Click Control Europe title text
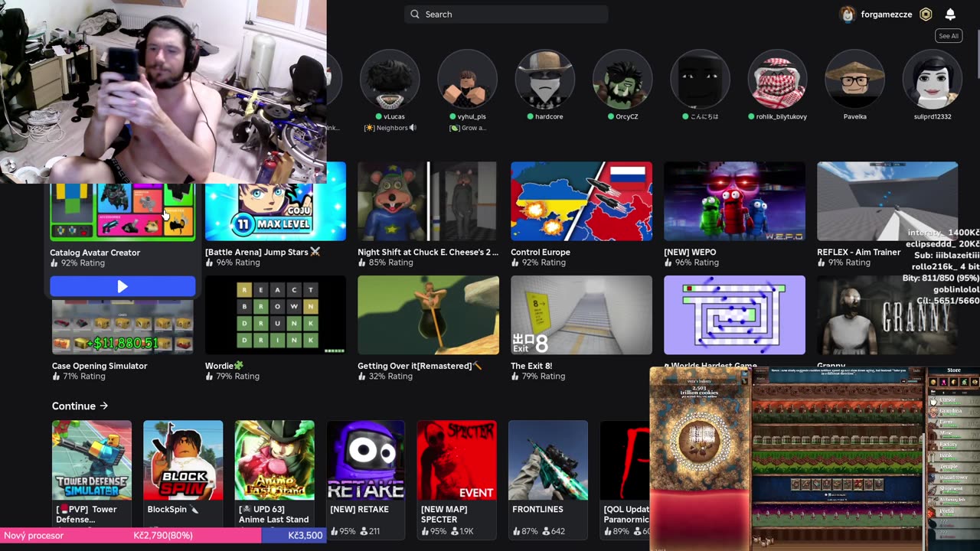This screenshot has width=980, height=551. 541,252
